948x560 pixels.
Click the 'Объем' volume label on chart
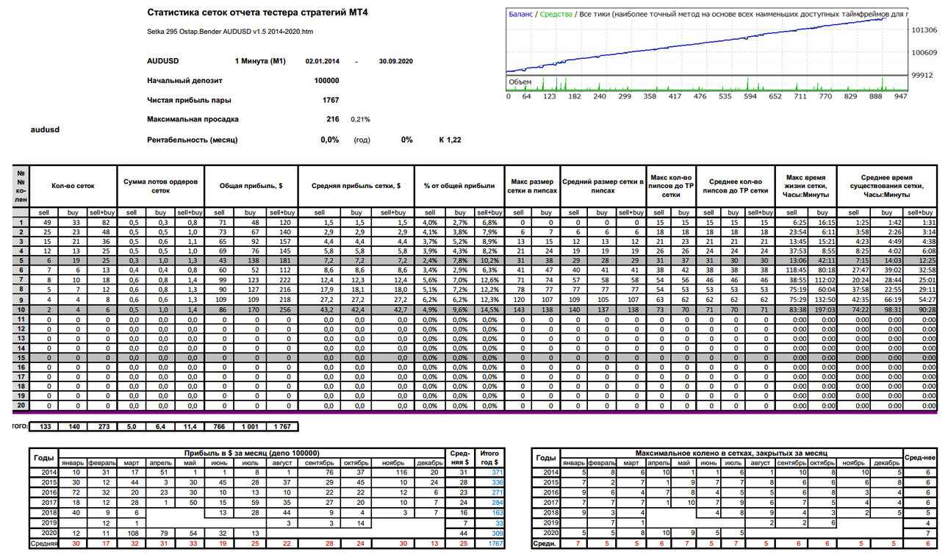tap(520, 81)
